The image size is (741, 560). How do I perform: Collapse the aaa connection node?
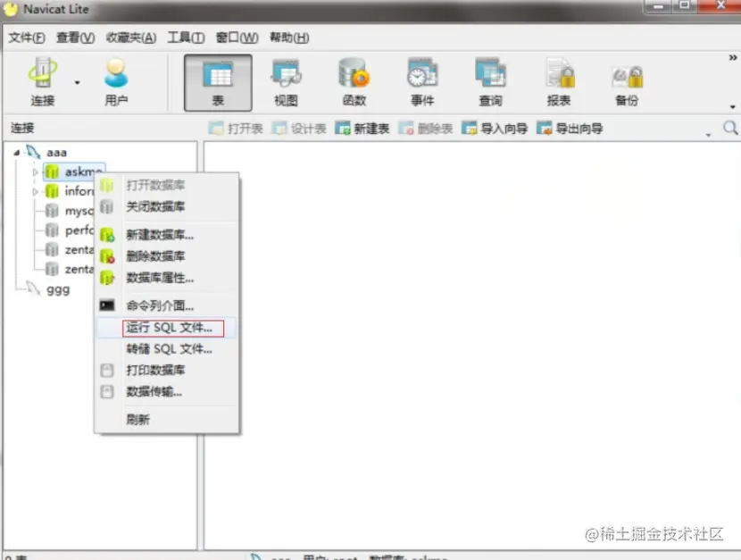pyautogui.click(x=17, y=152)
